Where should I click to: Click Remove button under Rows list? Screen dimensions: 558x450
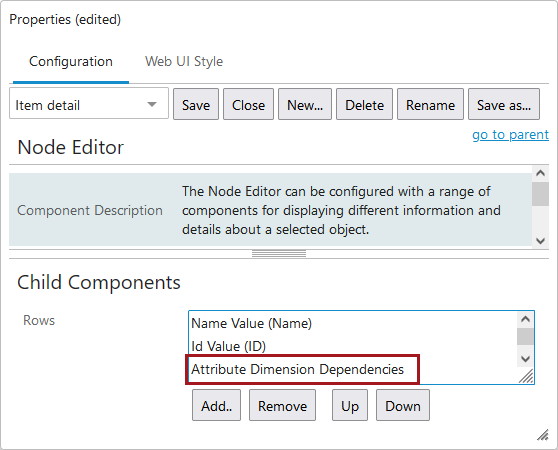[x=282, y=405]
